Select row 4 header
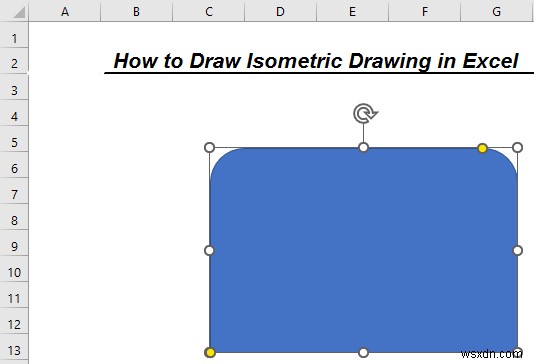The image size is (534, 364). pos(14,113)
